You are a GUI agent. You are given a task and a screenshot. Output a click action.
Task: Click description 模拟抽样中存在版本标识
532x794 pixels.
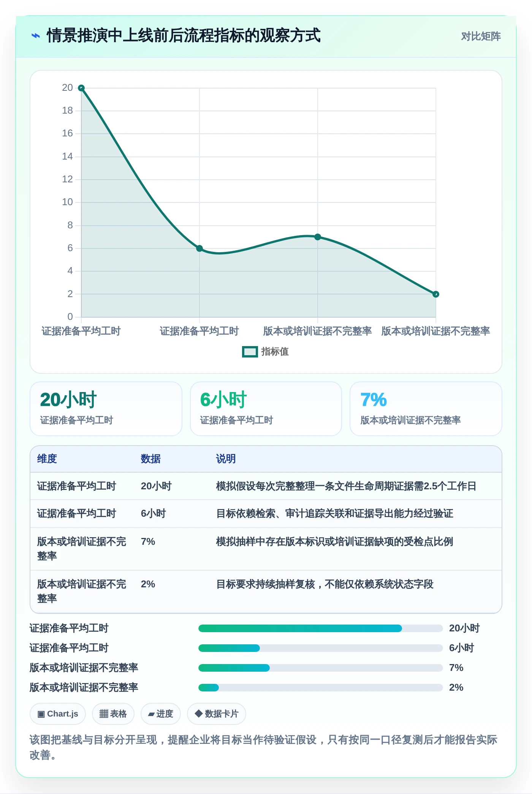coord(335,542)
